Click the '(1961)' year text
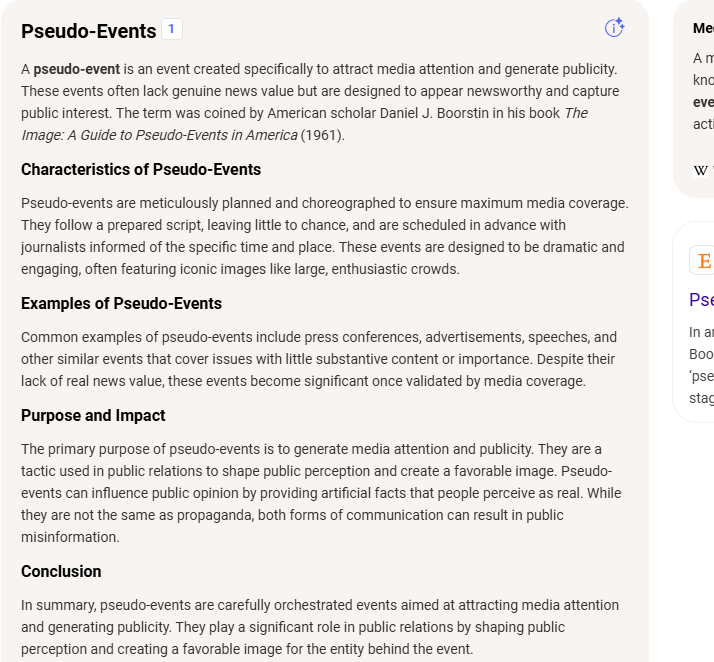Screen dimensions: 714x662 coord(322,135)
